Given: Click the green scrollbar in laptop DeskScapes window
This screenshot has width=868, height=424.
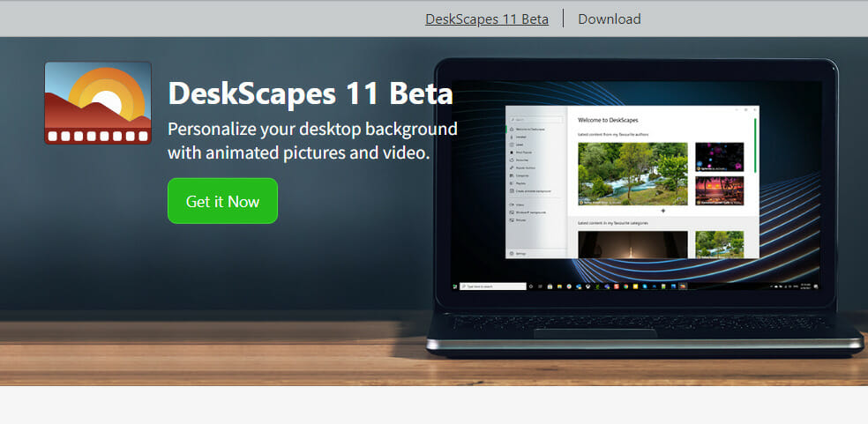Looking at the screenshot, I should [754, 144].
